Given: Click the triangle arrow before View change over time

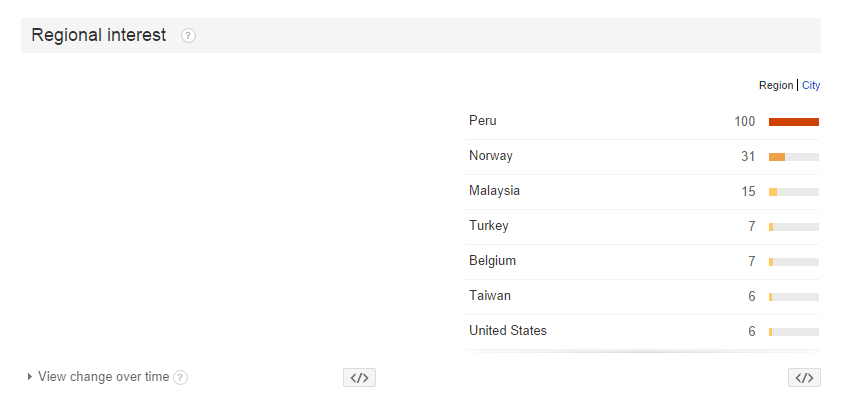Looking at the screenshot, I should 30,376.
